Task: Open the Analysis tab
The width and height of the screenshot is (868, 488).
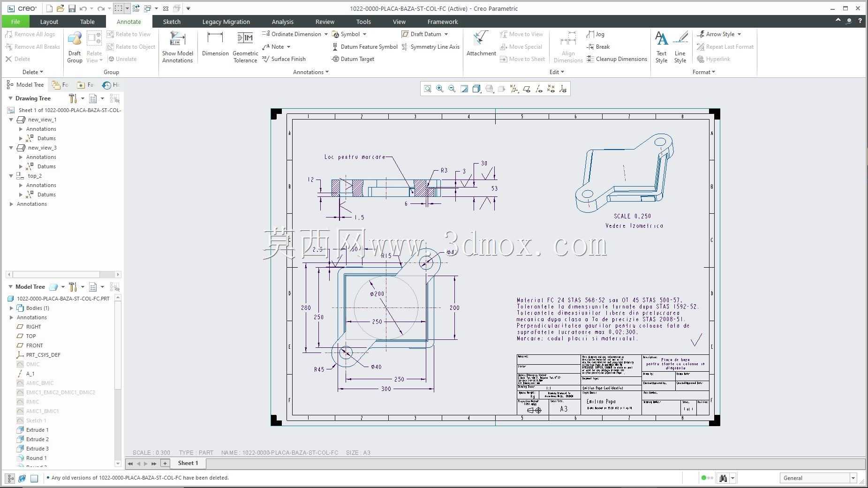Action: (283, 22)
